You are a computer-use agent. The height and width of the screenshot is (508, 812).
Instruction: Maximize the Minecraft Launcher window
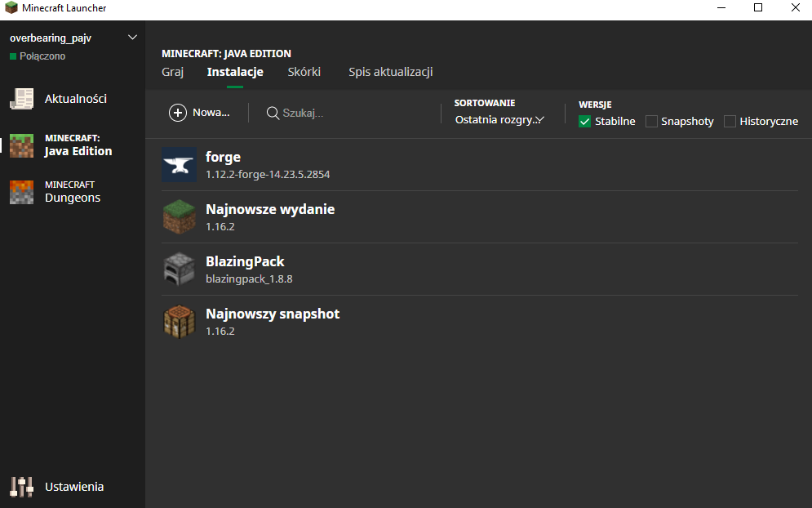pos(758,8)
